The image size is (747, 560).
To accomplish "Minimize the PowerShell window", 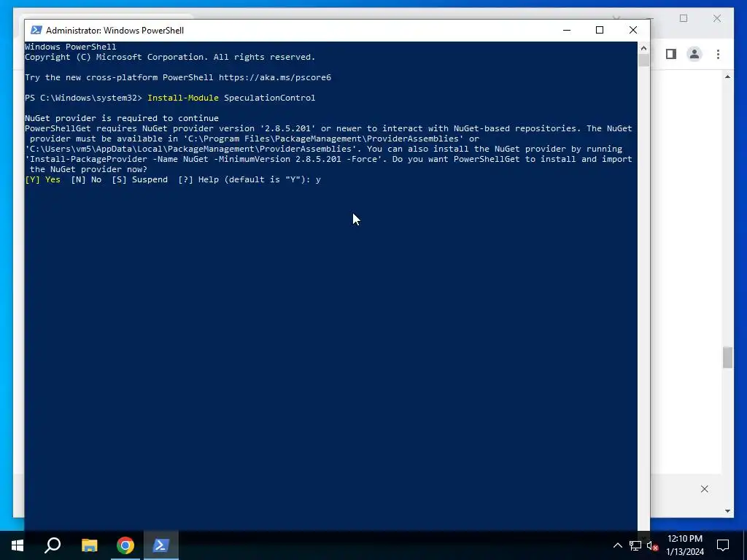I will (x=566, y=30).
